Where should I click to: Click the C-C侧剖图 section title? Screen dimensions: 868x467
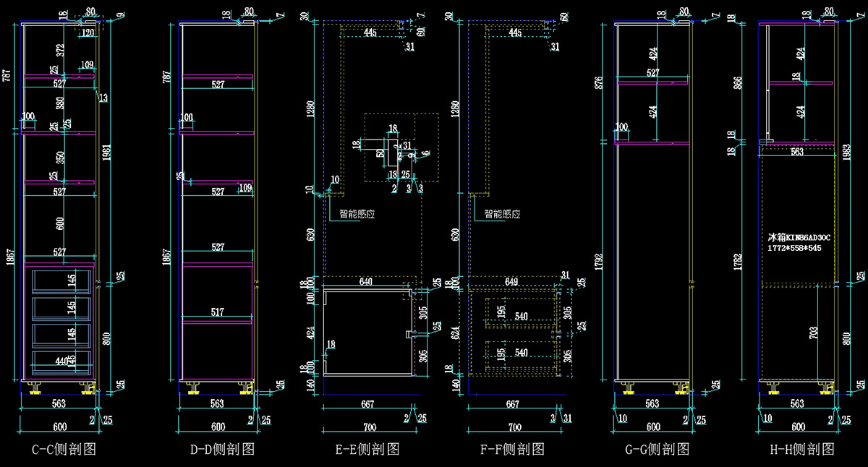(x=64, y=450)
